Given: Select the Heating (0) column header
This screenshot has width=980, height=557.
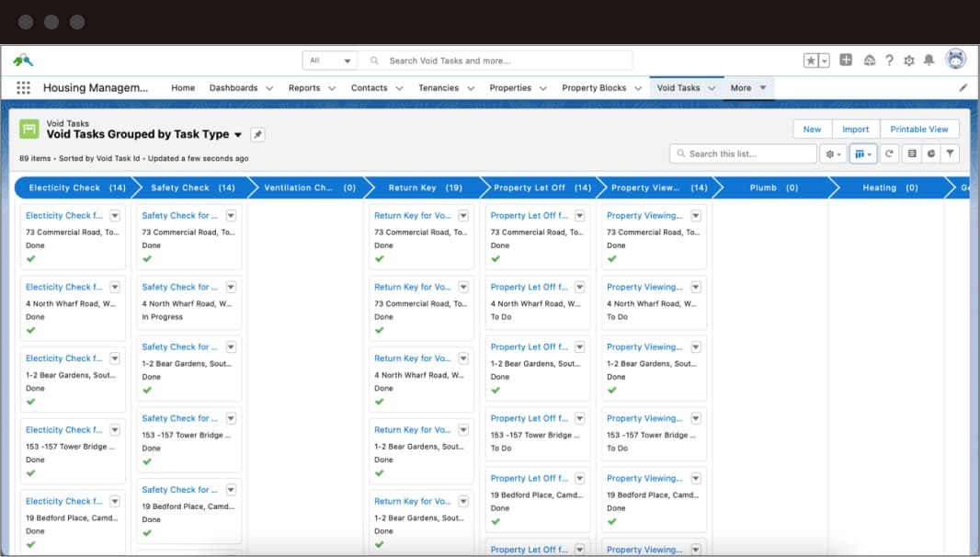Looking at the screenshot, I should tap(890, 188).
